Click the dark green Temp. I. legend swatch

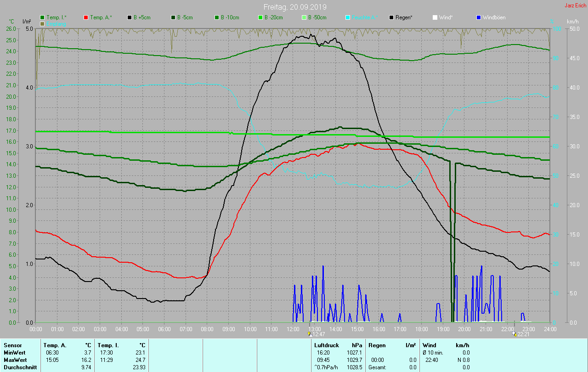[42, 17]
